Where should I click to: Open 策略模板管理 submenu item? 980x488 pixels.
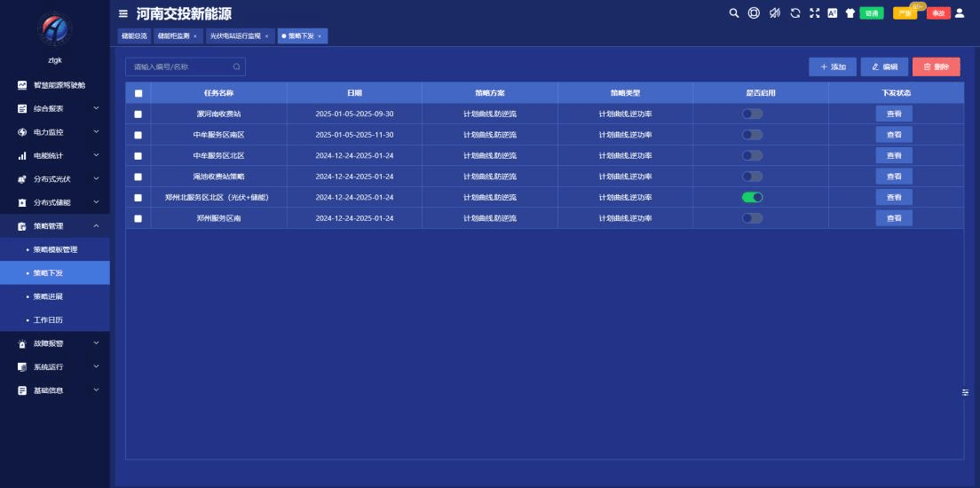tap(55, 250)
